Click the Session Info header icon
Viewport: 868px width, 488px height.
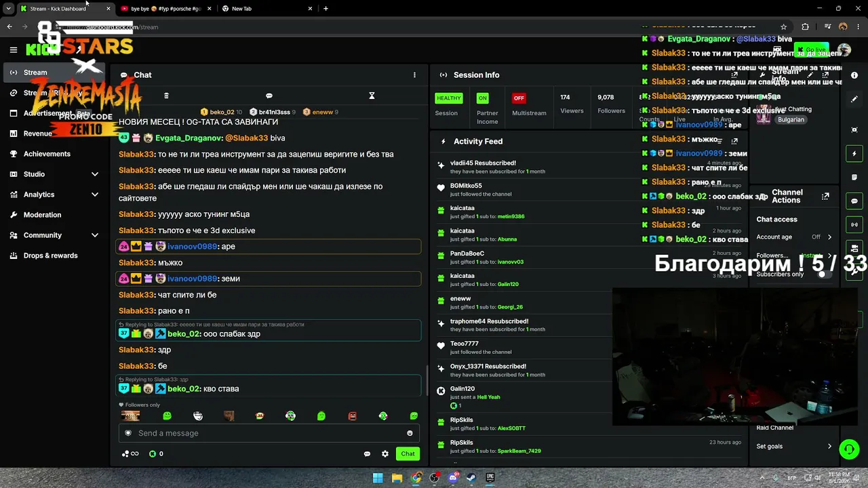[443, 75]
